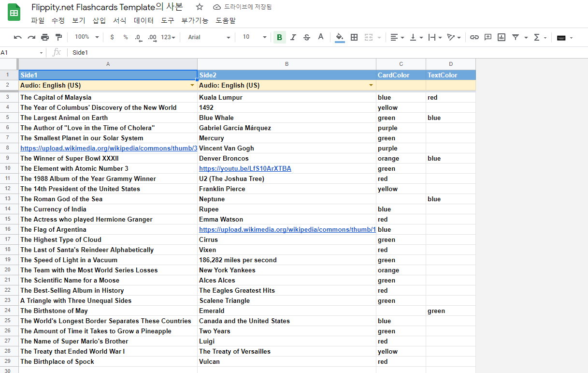The width and height of the screenshot is (588, 373).
Task: Open text wrapping options
Action: point(435,37)
